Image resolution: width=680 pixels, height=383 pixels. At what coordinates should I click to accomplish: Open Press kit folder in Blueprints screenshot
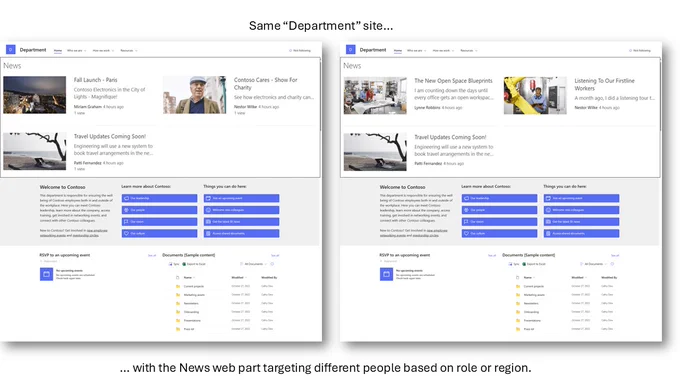tap(529, 329)
